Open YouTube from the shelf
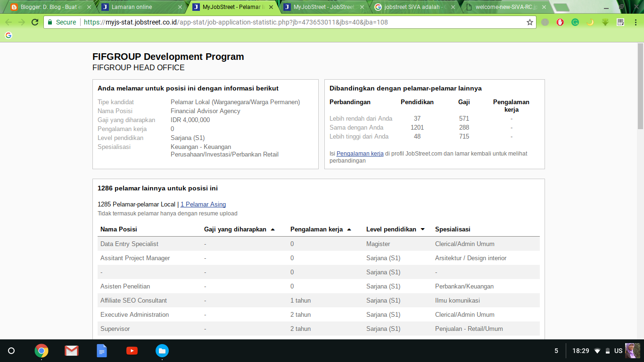Screen dimensions: 644x362 tap(132, 351)
